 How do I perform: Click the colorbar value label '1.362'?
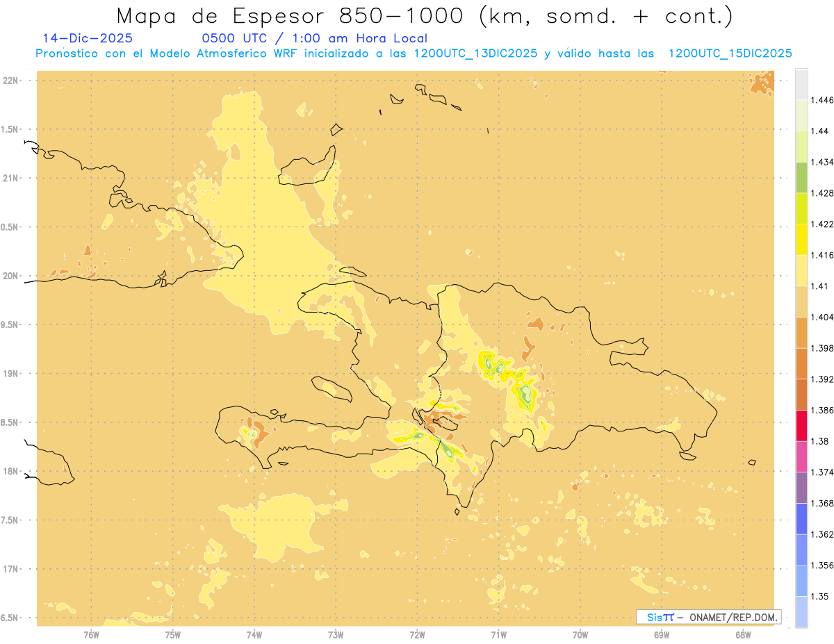pos(822,534)
